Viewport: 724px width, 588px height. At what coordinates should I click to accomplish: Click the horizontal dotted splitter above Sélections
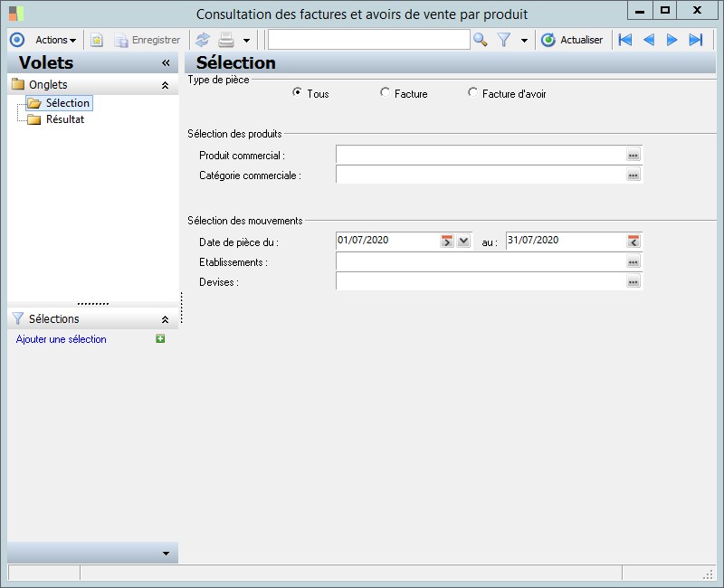93,304
